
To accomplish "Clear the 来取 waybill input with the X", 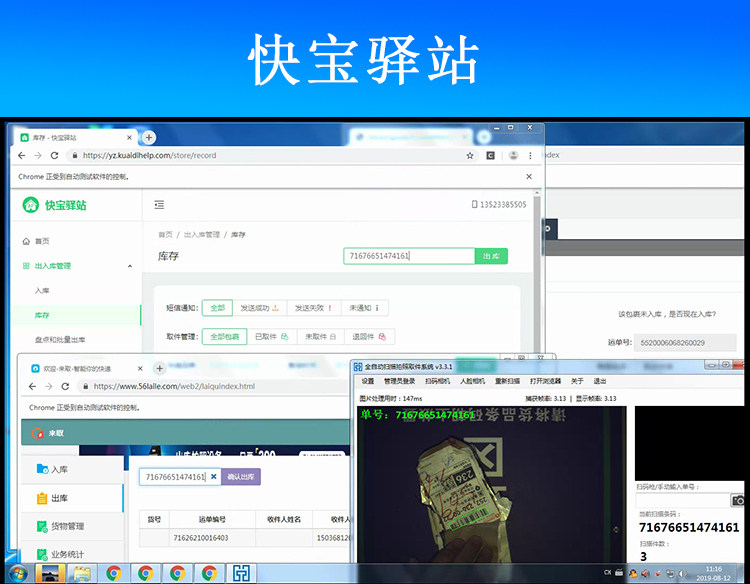I will pos(214,477).
